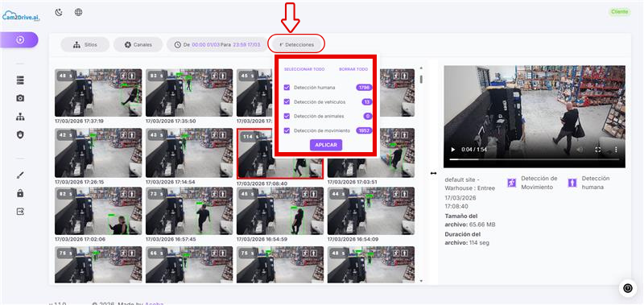Viewport: 644px width, 305px height.
Task: Click the 1952 movement detection count badge
Action: 364,130
